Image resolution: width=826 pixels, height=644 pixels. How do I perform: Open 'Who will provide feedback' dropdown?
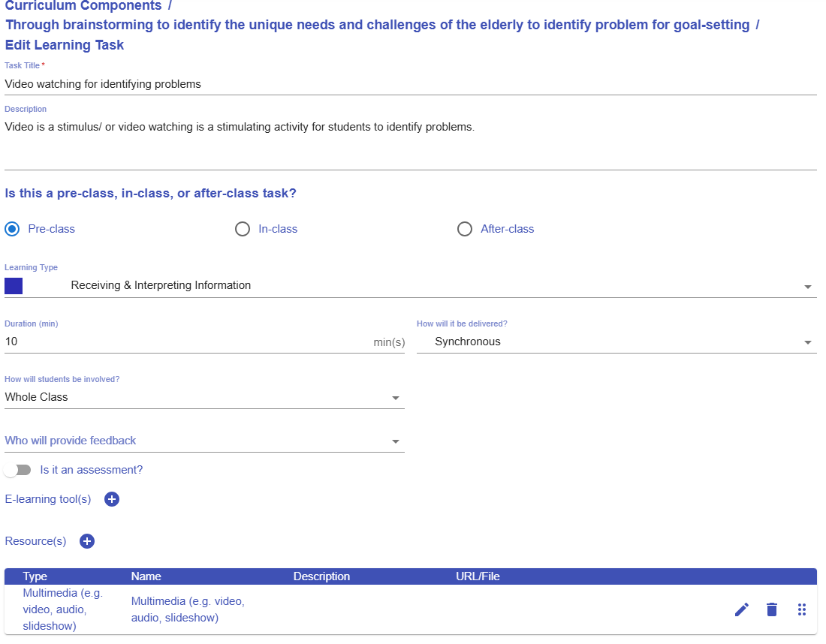(x=204, y=441)
